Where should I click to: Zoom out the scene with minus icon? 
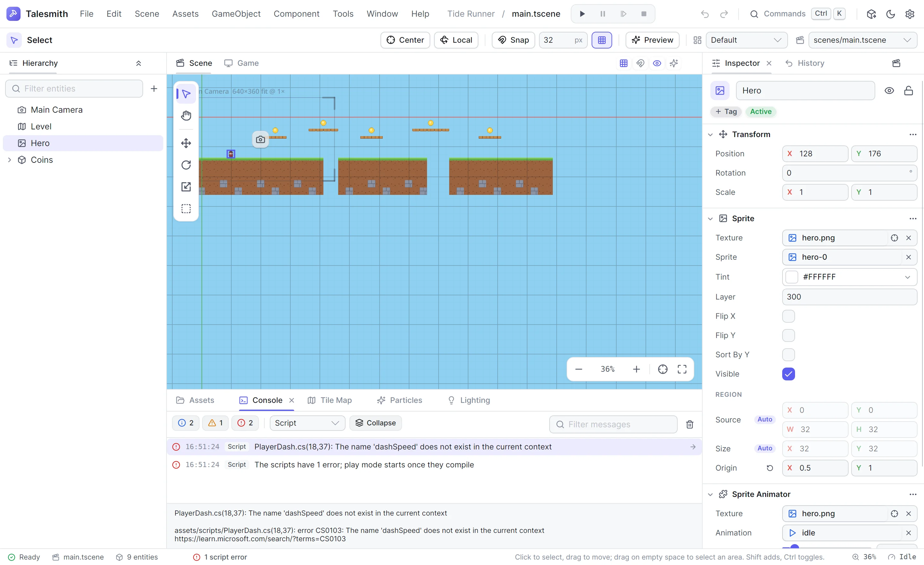[579, 369]
